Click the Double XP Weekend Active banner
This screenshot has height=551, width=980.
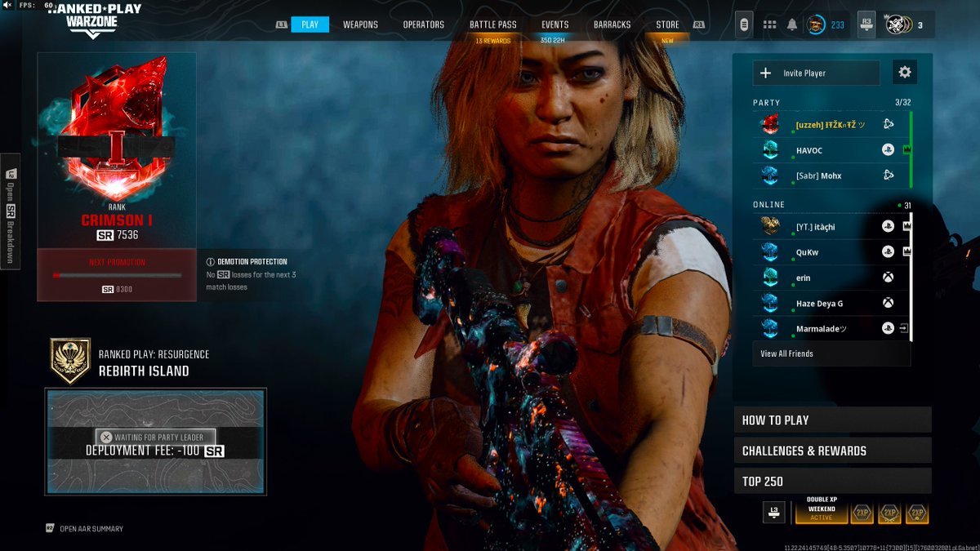click(822, 509)
